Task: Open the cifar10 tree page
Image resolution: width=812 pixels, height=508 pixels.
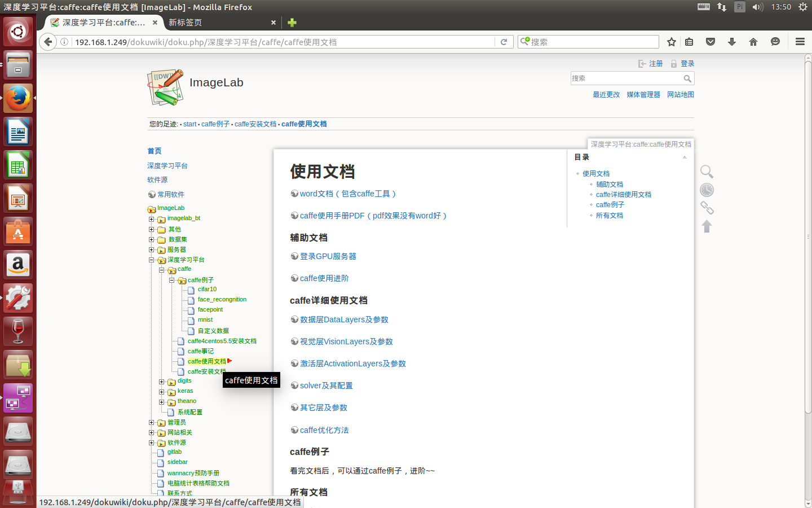Action: point(207,290)
